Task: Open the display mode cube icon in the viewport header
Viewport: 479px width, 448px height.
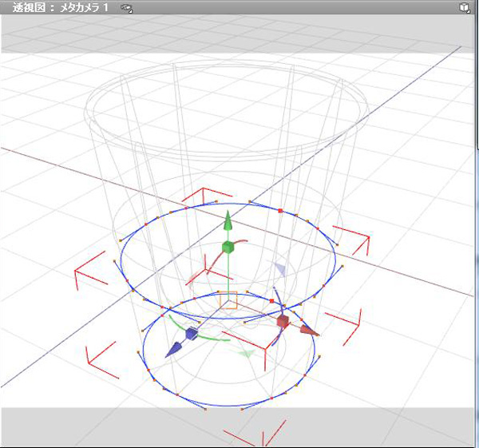Action: (x=465, y=8)
